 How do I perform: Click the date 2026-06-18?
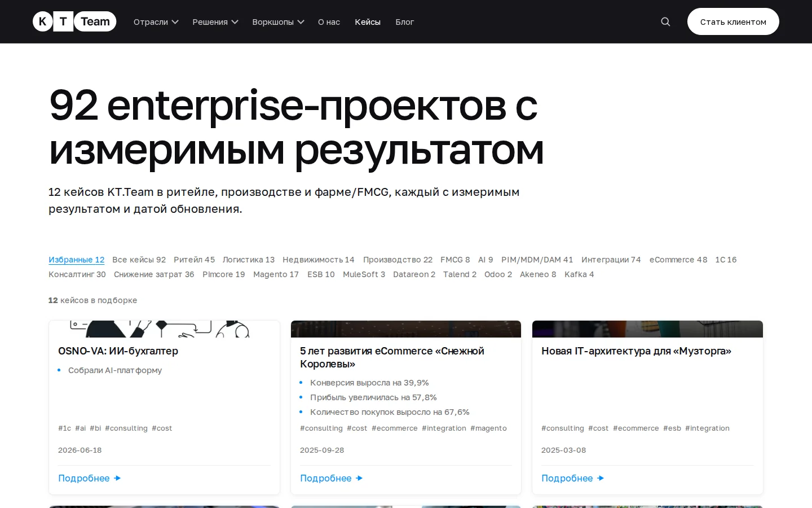tap(80, 450)
